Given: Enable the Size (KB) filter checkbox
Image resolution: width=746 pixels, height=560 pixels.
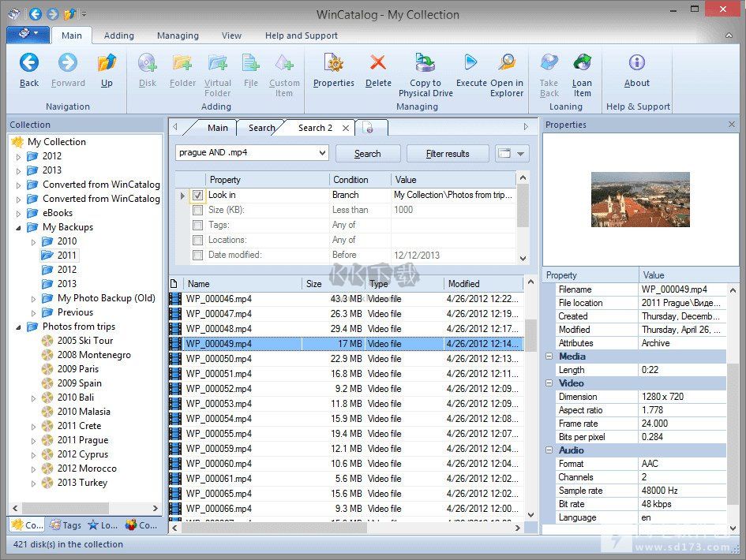Looking at the screenshot, I should [x=198, y=210].
